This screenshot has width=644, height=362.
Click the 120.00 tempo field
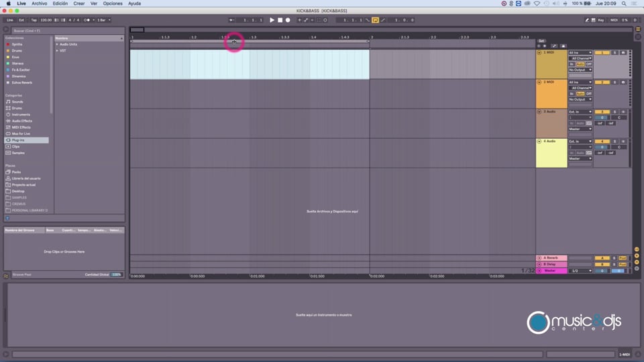pos(46,19)
